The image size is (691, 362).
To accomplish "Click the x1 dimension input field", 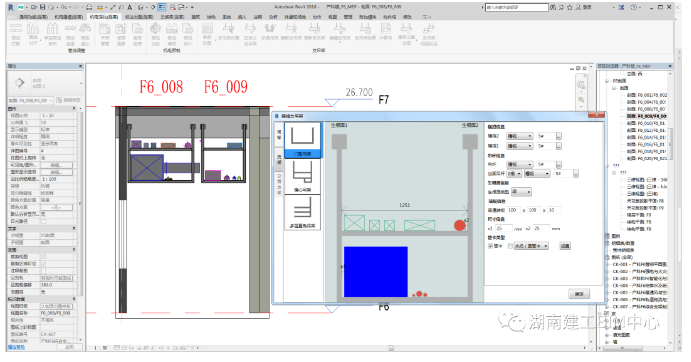I will [503, 228].
